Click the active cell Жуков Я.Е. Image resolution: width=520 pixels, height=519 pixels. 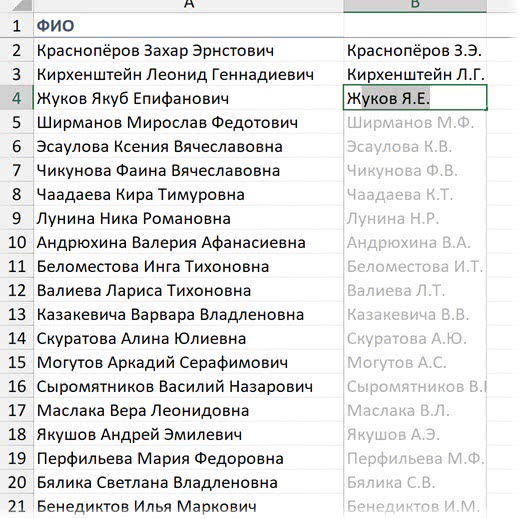coord(415,98)
